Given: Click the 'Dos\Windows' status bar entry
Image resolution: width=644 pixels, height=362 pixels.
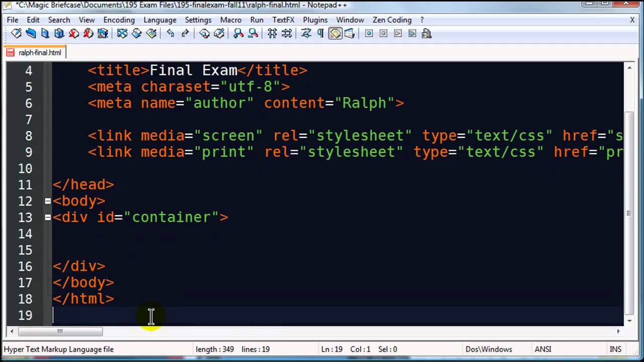Looking at the screenshot, I should [x=489, y=349].
